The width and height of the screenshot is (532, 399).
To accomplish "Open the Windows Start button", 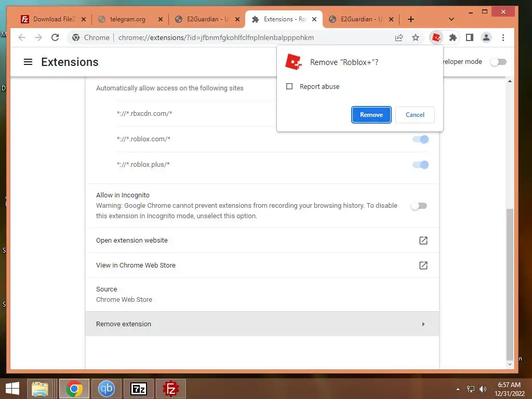I will pos(12,389).
